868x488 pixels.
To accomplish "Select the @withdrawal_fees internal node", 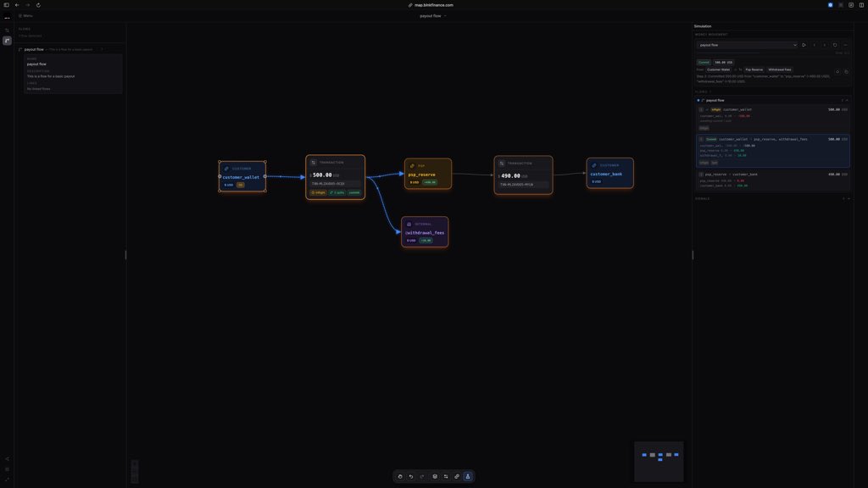I will click(426, 232).
